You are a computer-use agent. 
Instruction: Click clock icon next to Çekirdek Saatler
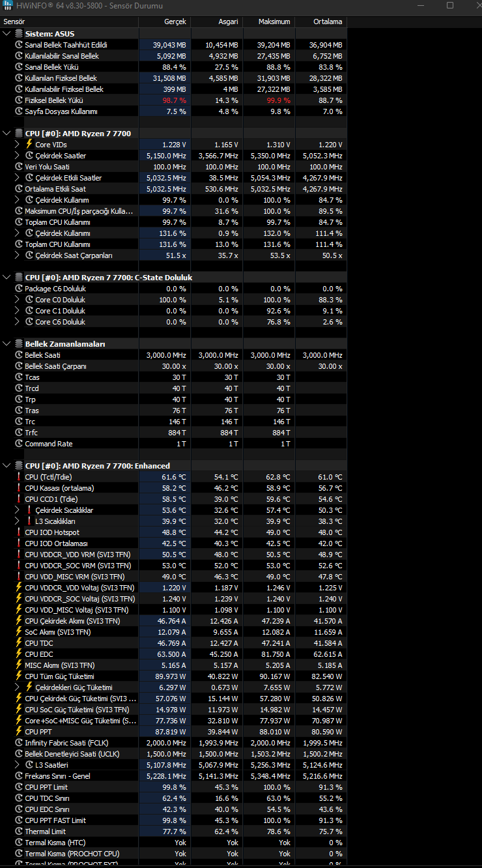click(29, 156)
